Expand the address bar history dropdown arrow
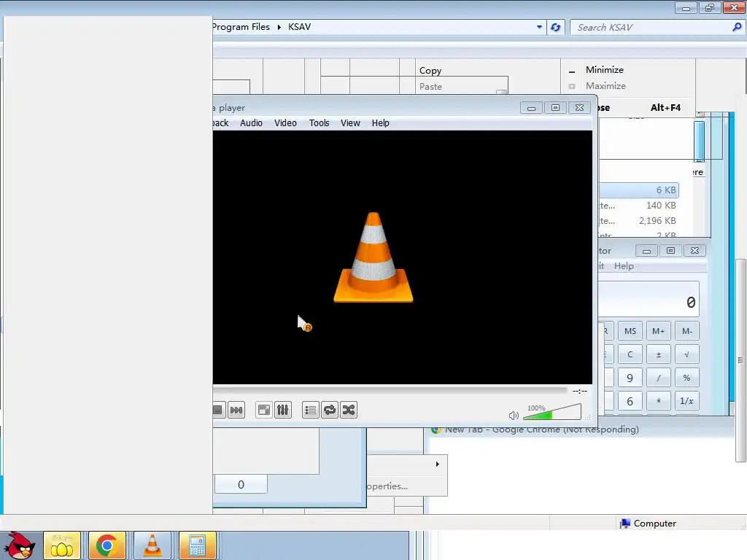Screen dimensions: 747x560 pyautogui.click(x=539, y=27)
